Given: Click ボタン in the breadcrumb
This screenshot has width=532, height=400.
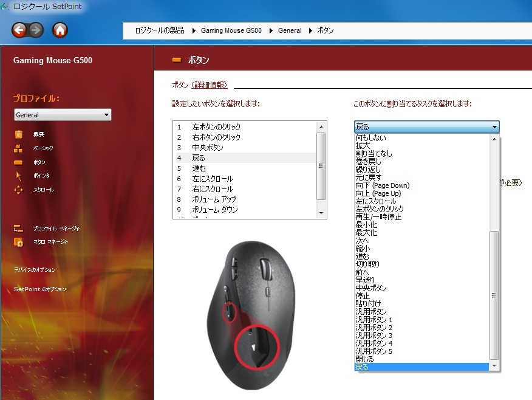Looking at the screenshot, I should [x=326, y=30].
